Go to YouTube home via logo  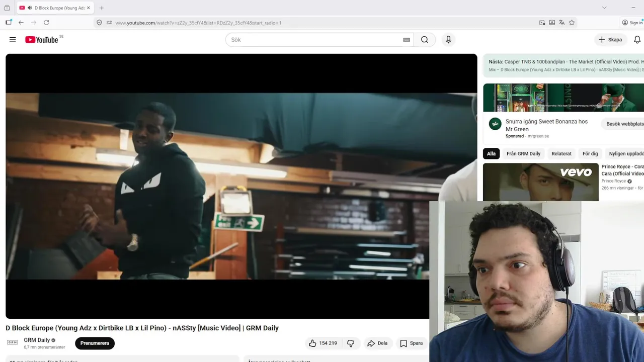(x=42, y=40)
